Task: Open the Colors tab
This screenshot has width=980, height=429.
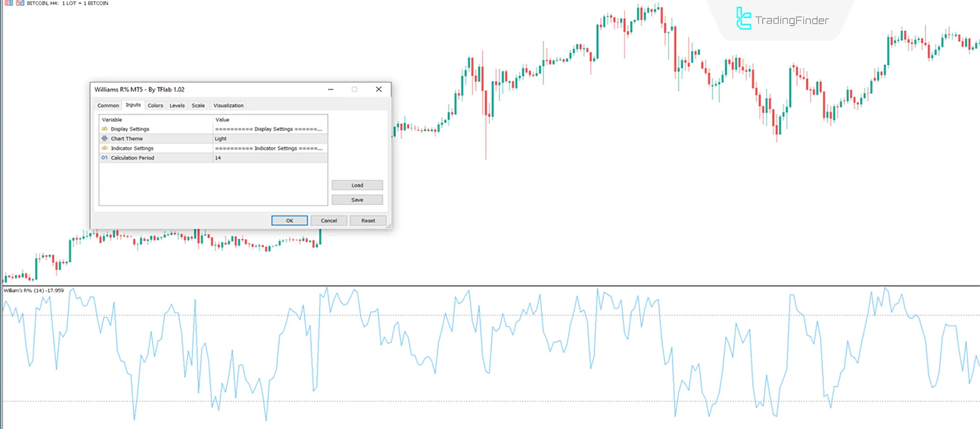Action: point(155,105)
